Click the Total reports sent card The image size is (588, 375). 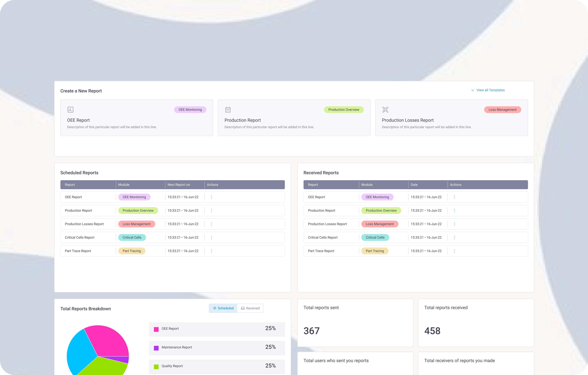(355, 323)
